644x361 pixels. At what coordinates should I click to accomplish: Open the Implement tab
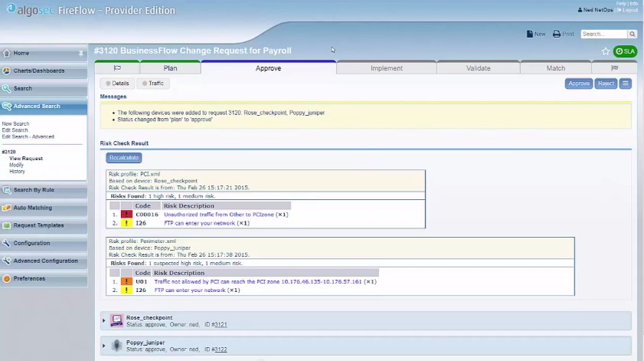click(x=387, y=68)
